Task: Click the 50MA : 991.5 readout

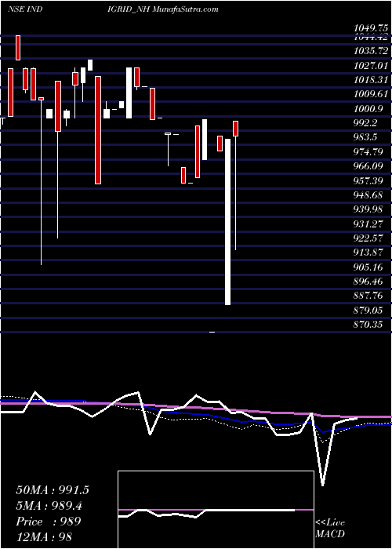Action: (53, 490)
